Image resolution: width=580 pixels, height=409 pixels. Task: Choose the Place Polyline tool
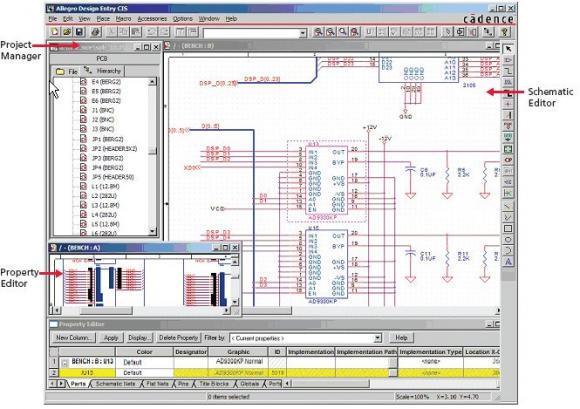[508, 217]
